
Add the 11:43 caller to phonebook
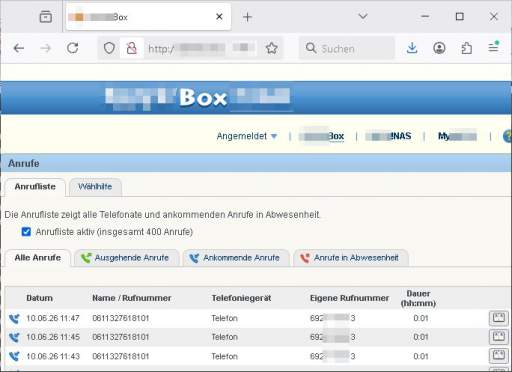(x=498, y=356)
